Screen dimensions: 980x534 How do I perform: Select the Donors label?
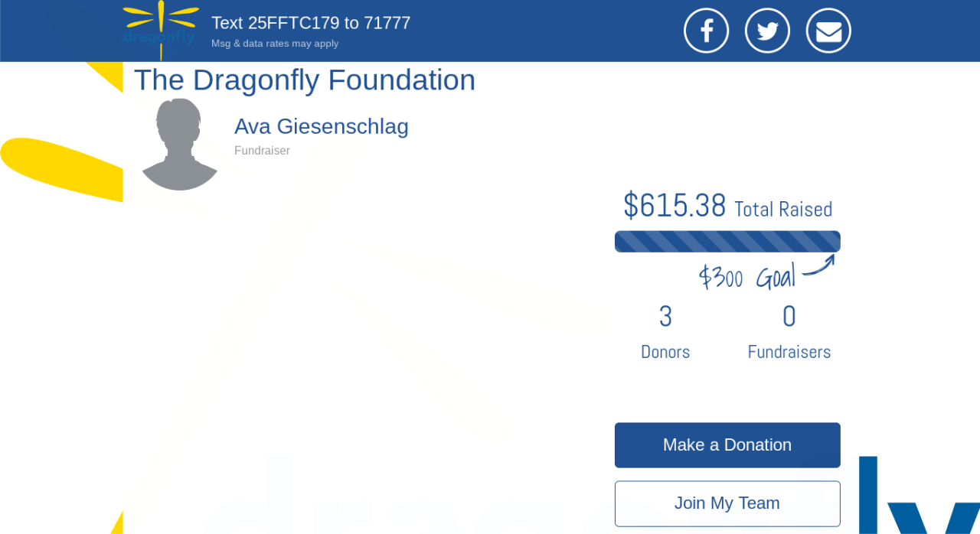pyautogui.click(x=665, y=352)
